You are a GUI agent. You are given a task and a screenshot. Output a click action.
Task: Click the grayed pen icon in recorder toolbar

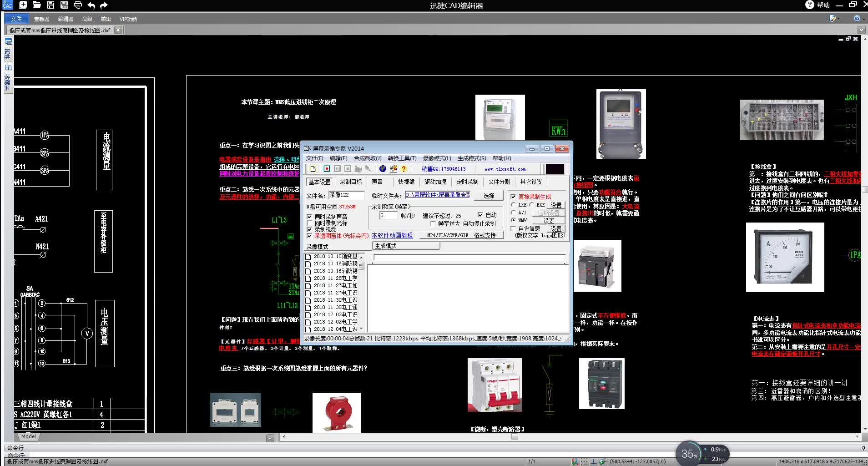tap(368, 169)
